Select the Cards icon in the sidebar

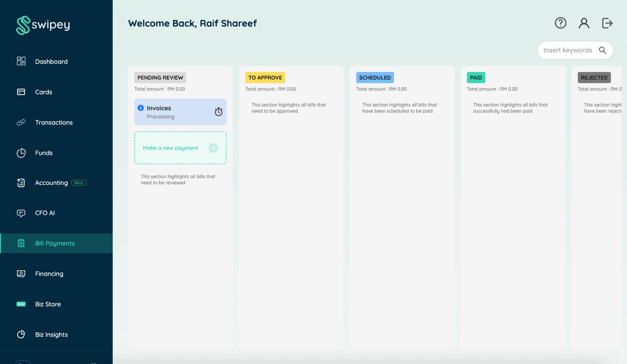[21, 92]
